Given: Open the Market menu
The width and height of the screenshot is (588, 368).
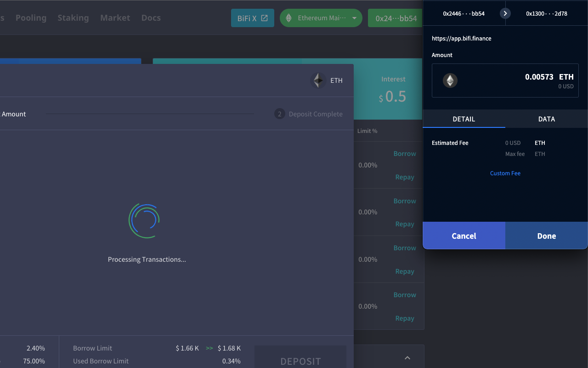Looking at the screenshot, I should 115,17.
